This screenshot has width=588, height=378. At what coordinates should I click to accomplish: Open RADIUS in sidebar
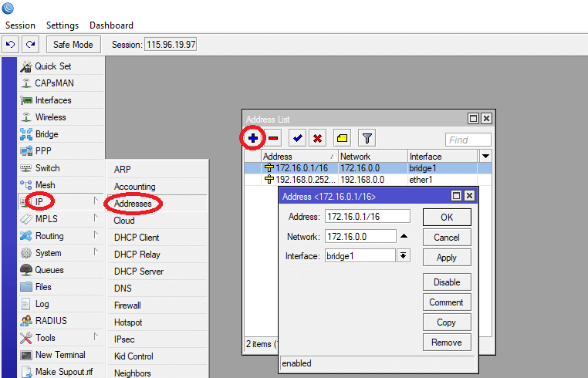[61, 321]
